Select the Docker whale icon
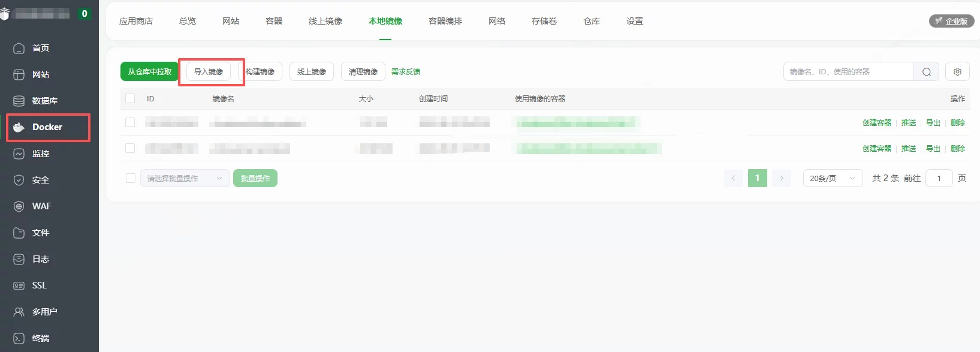980x352 pixels. point(19,127)
